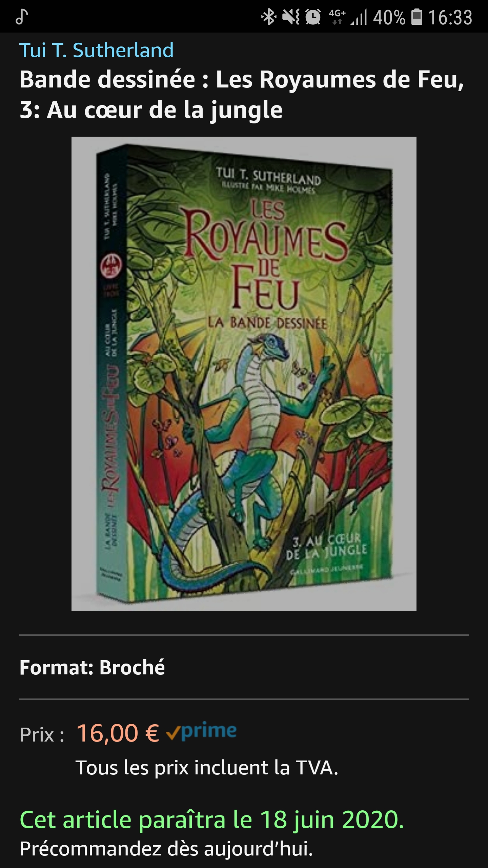Tap the alarm clock status icon
The height and width of the screenshot is (868, 488).
click(313, 17)
